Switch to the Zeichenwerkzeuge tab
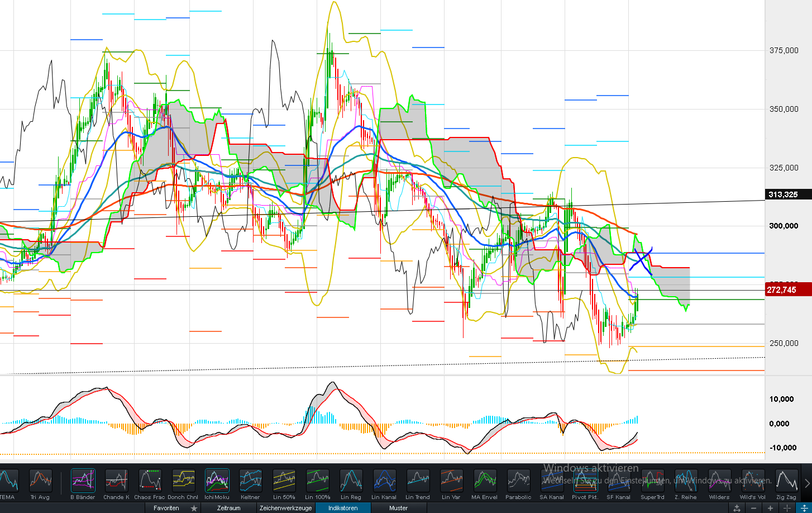The width and height of the screenshot is (812, 513). pyautogui.click(x=286, y=508)
